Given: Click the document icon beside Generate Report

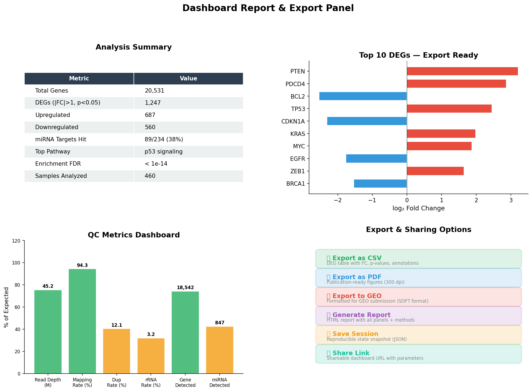Looking at the screenshot, I should click(x=329, y=315).
